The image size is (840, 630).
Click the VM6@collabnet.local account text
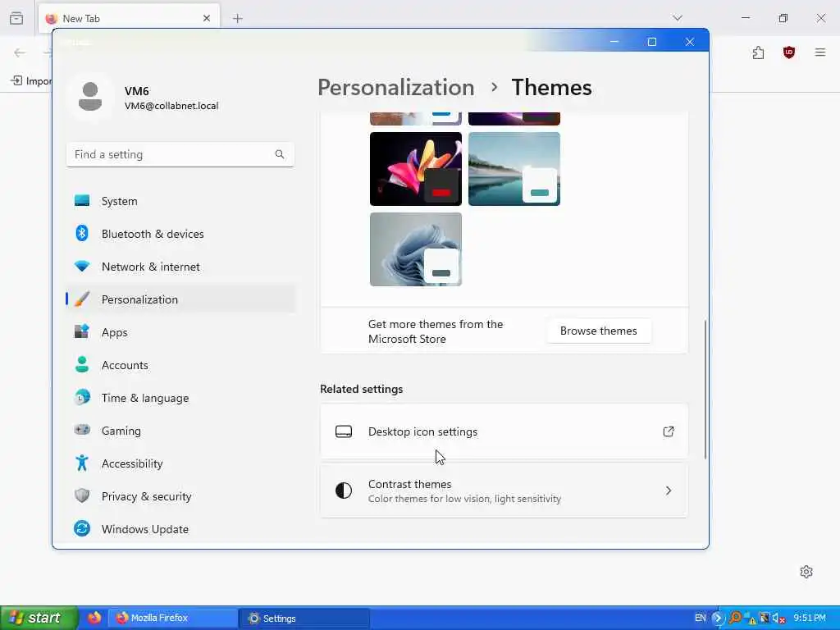coord(171,106)
